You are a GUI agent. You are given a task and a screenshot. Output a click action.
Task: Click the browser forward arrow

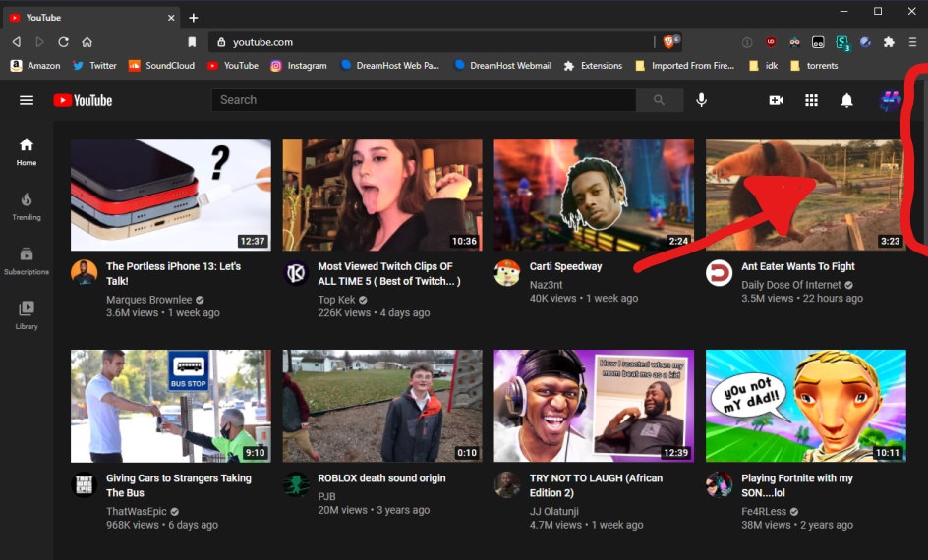[x=39, y=42]
